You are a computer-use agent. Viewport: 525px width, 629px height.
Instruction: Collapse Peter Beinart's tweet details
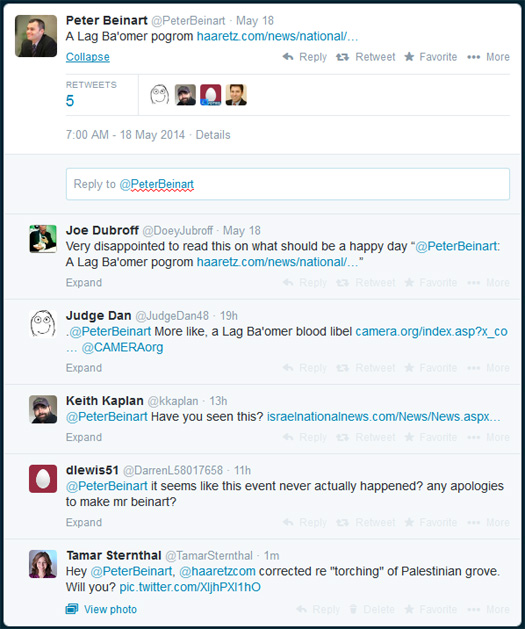(87, 57)
